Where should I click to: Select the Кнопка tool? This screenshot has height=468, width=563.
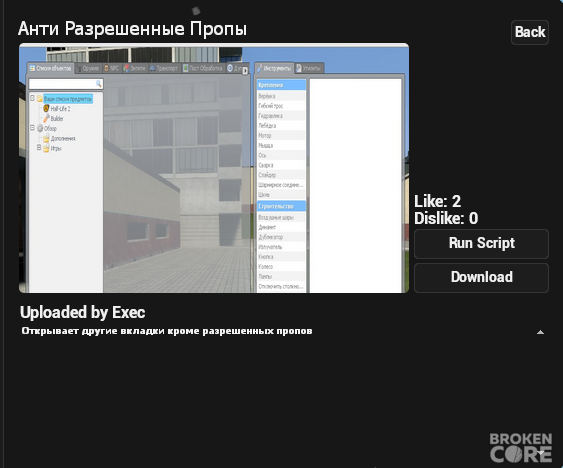pyautogui.click(x=281, y=257)
